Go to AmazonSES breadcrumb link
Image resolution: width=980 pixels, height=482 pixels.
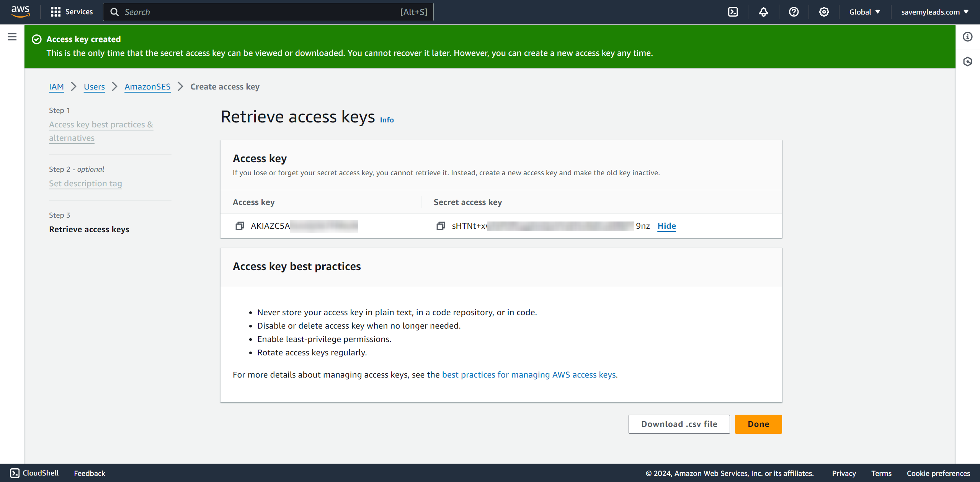(147, 87)
